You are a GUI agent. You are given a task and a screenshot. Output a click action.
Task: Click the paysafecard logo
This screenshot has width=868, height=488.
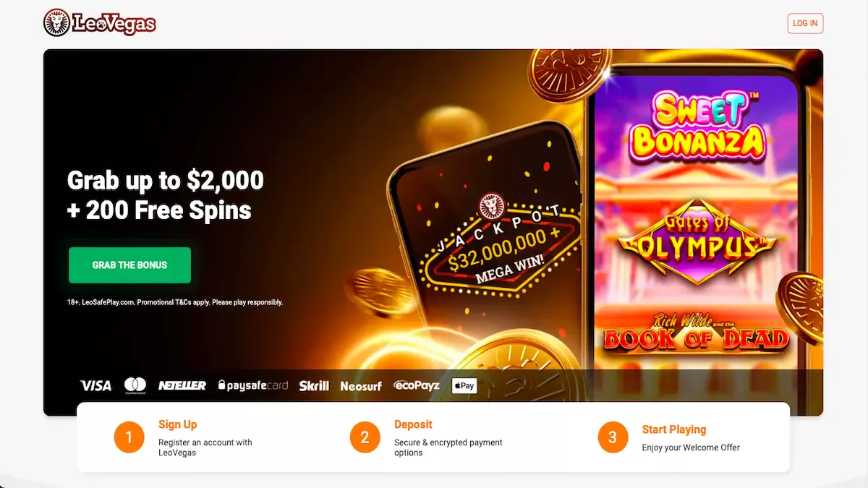click(253, 385)
